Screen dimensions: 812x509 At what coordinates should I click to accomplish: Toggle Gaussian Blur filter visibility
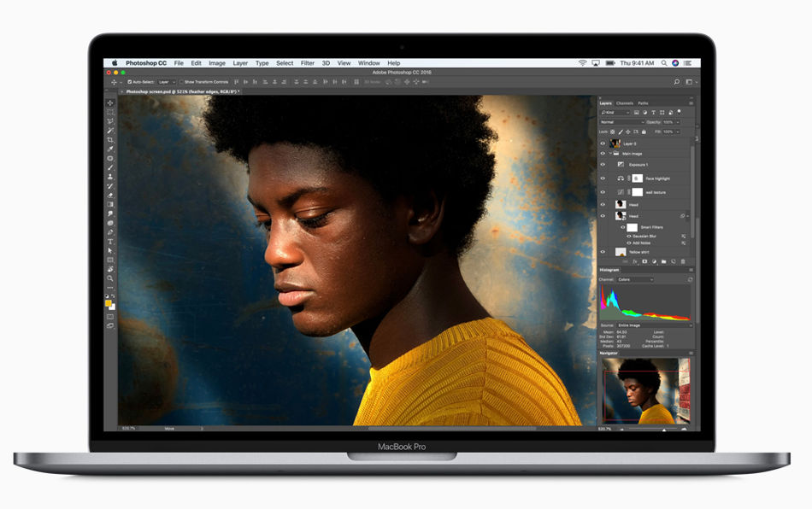click(x=629, y=237)
